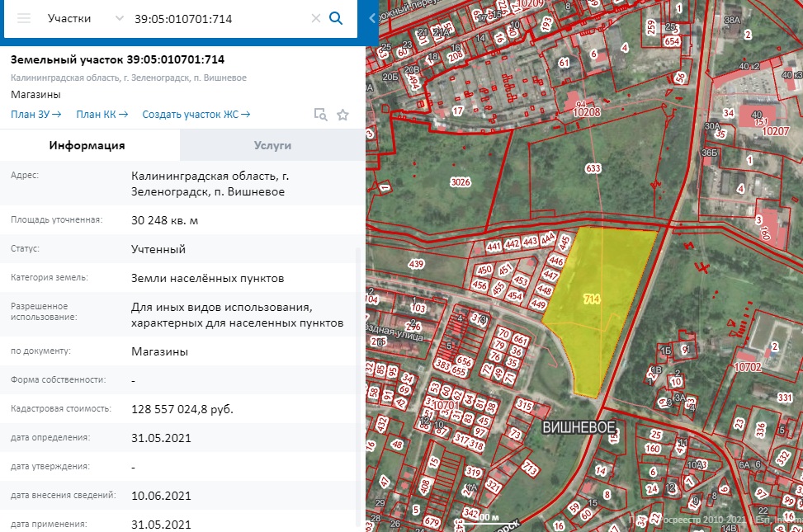Open the План КК link
The width and height of the screenshot is (803, 532).
click(x=102, y=115)
